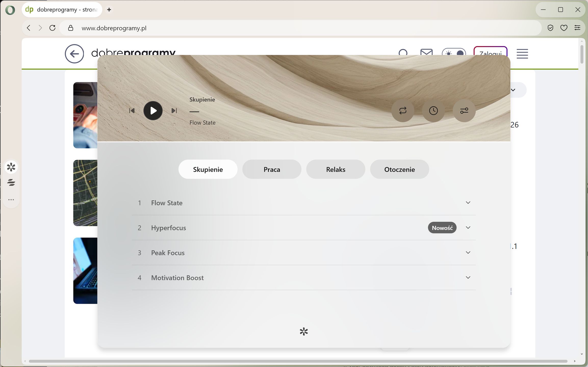Select the Peak Focus track title

pos(168,253)
